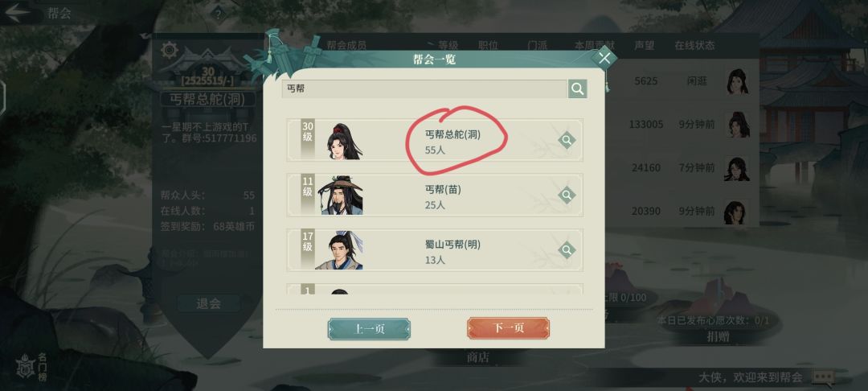The width and height of the screenshot is (868, 391).
Task: Click the search magnifier next to 丐帮 field
Action: pos(577,88)
